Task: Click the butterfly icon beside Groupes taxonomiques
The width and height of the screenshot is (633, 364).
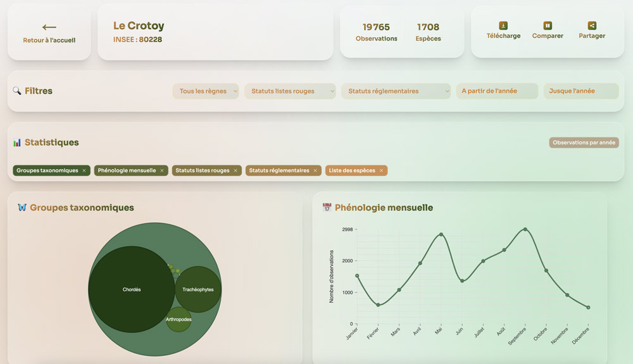Action: click(x=22, y=208)
